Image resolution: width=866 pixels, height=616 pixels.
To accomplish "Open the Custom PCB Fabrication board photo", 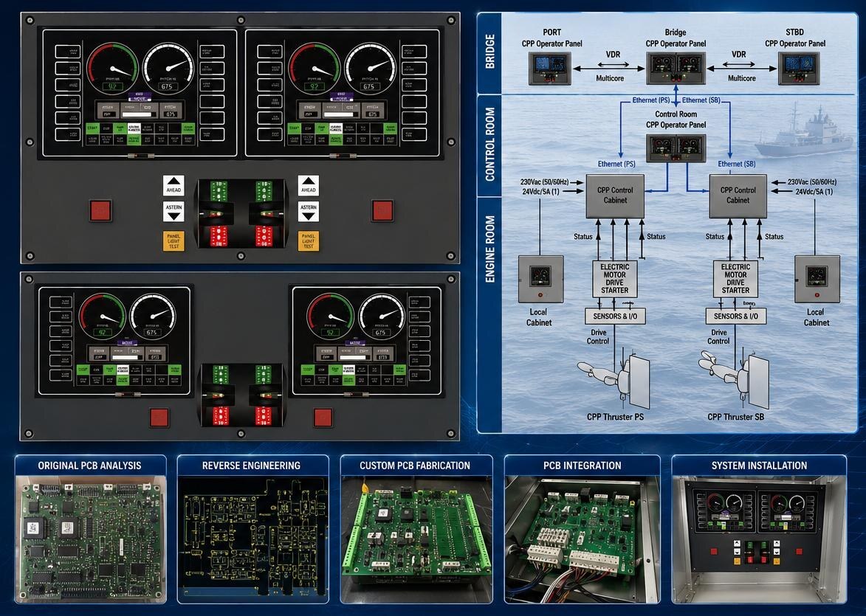I will click(416, 539).
